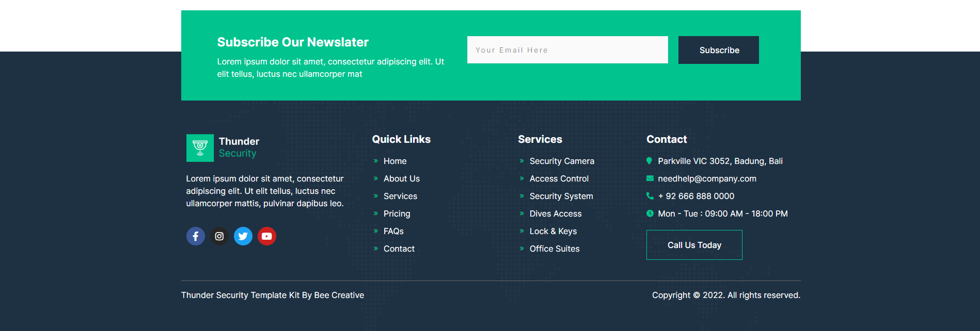Click the Thunder Security camera logo
The height and width of the screenshot is (331, 980).
[200, 148]
